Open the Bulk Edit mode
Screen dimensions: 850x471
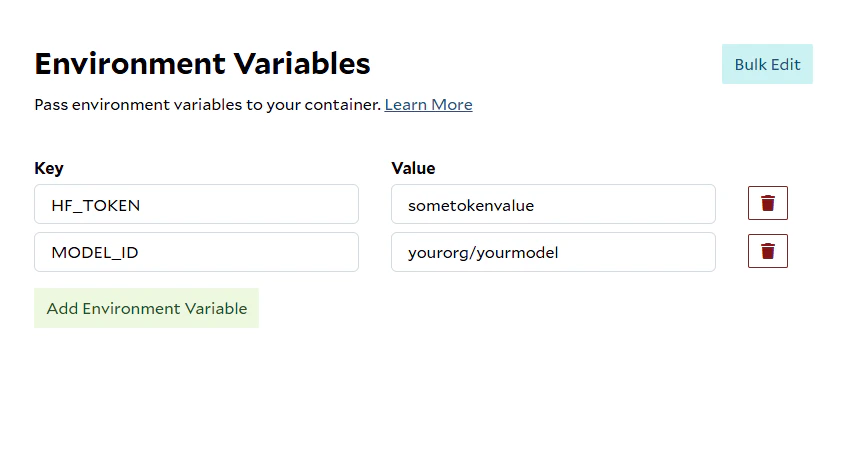(767, 64)
